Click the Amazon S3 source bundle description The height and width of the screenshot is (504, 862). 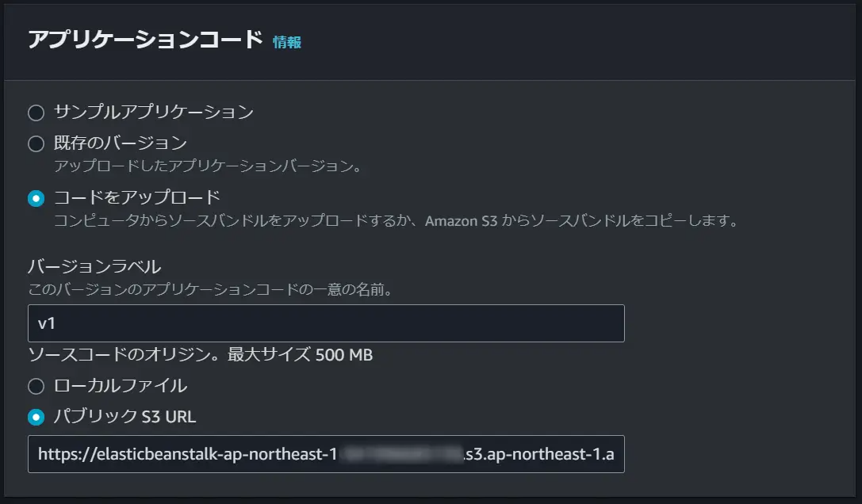(x=397, y=221)
